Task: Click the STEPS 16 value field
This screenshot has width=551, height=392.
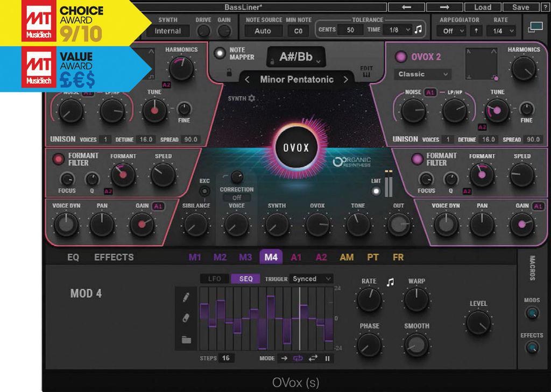Action: tap(225, 358)
